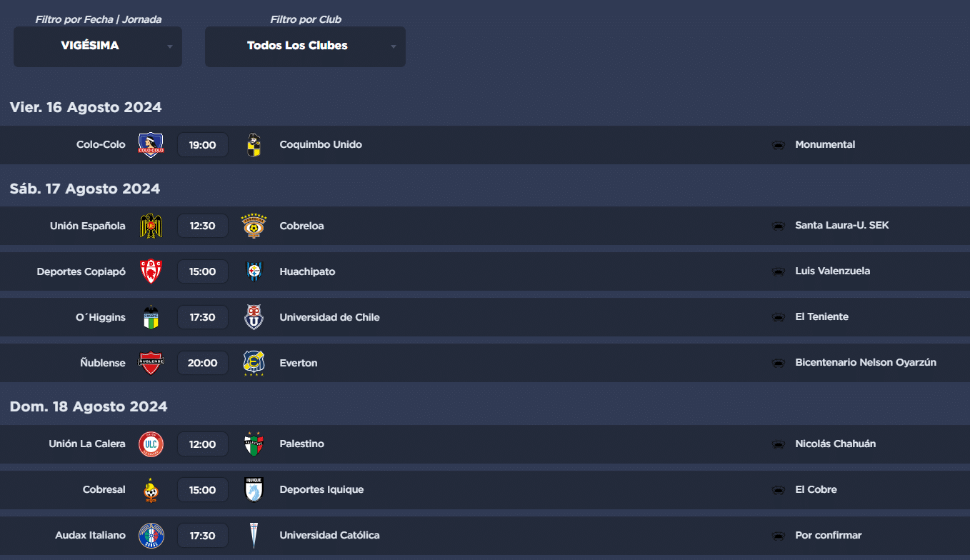970x560 pixels.
Task: Click stadium icon beside El Teniente
Action: (779, 317)
